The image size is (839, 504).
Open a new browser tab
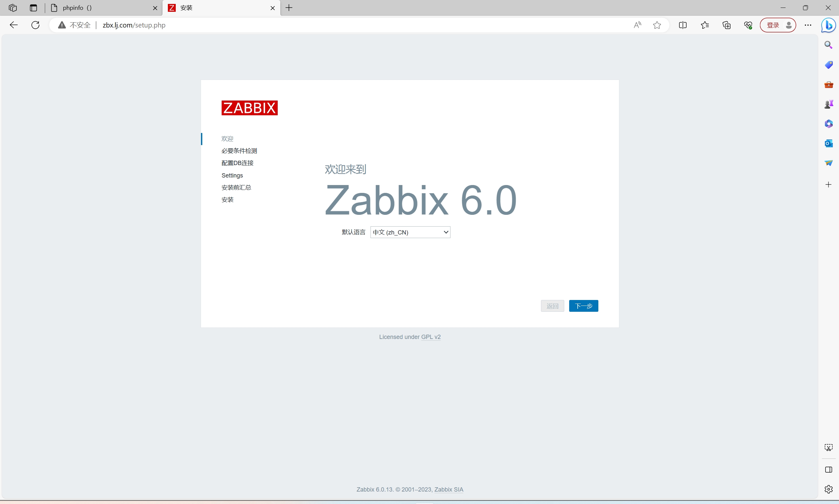(x=289, y=8)
